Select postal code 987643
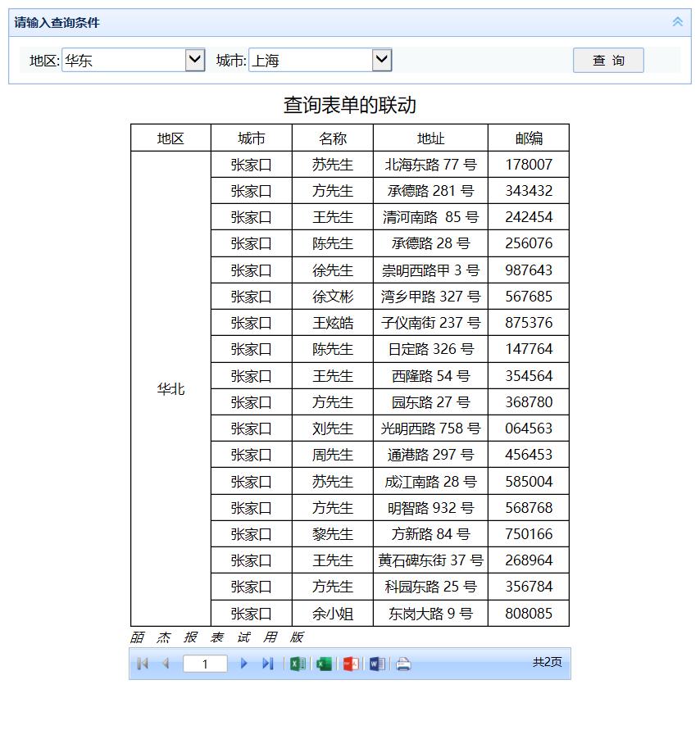The height and width of the screenshot is (730, 700). (529, 270)
